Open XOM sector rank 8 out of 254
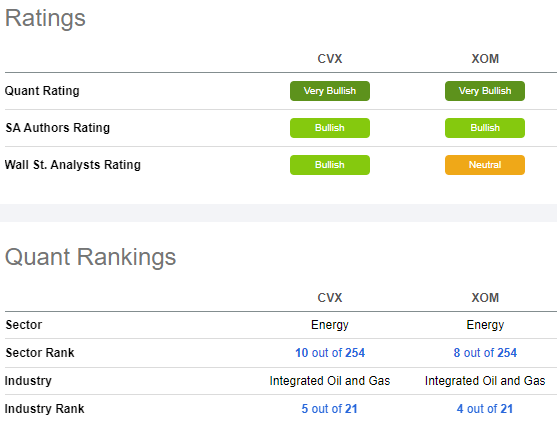 coord(485,353)
